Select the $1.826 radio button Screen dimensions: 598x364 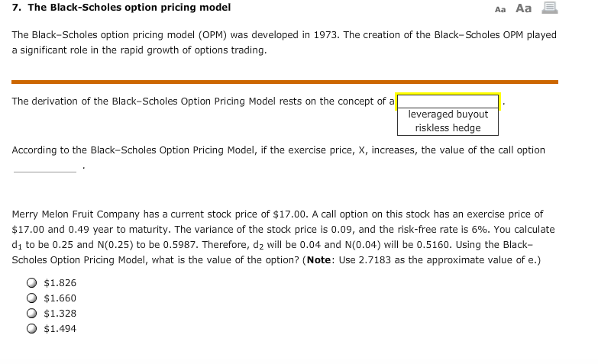(31, 283)
